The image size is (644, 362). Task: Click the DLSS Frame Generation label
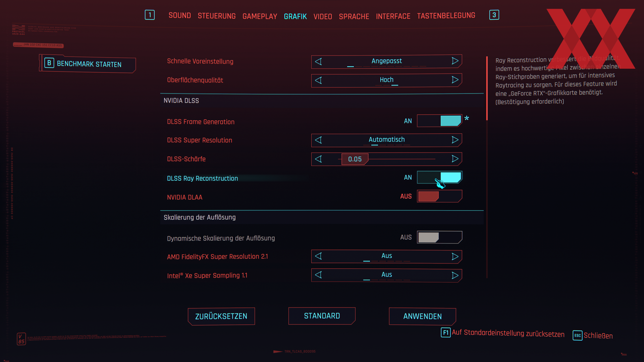[201, 122]
